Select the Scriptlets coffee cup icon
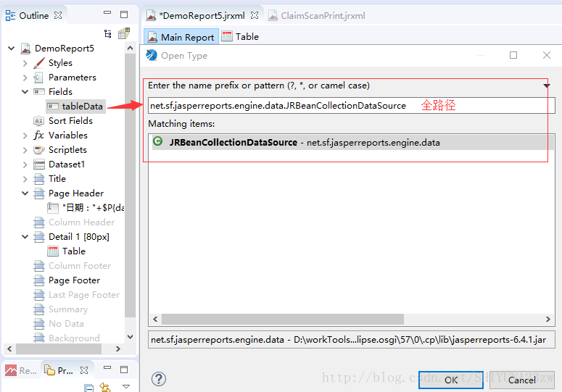This screenshot has width=562, height=392. [38, 150]
